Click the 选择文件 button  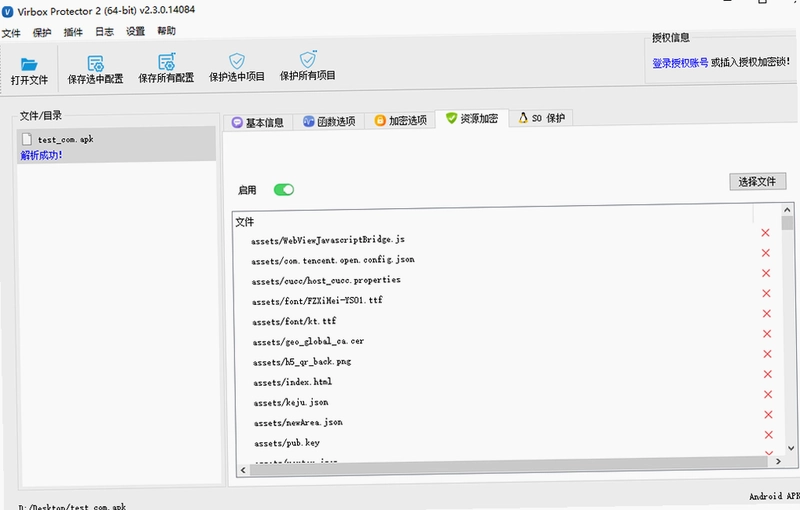(757, 182)
